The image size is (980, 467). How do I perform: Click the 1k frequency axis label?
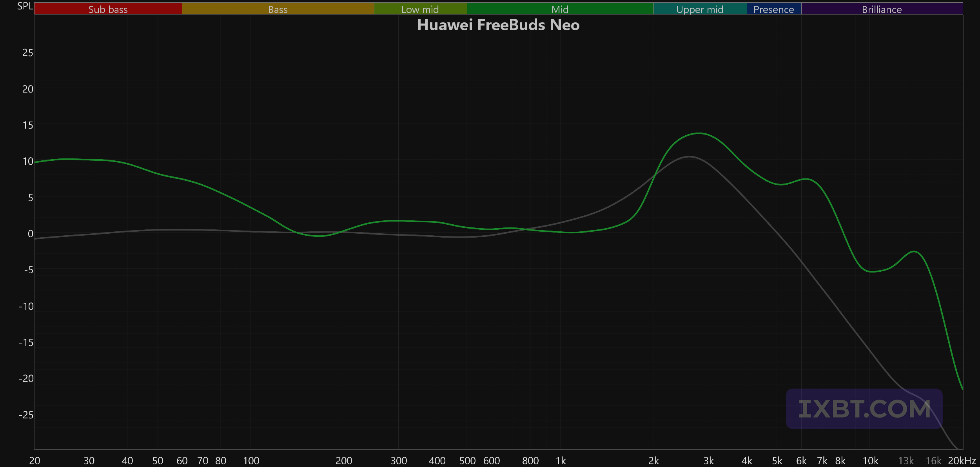pos(561,461)
